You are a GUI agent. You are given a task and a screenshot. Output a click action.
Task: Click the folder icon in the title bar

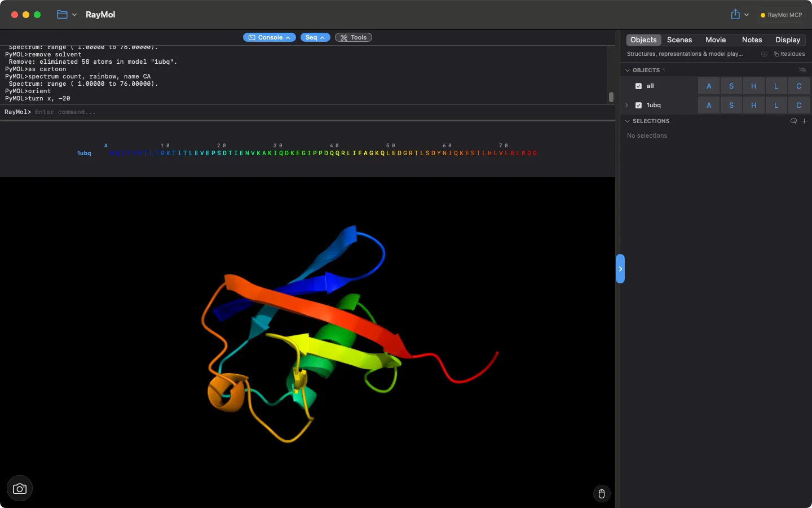[62, 15]
